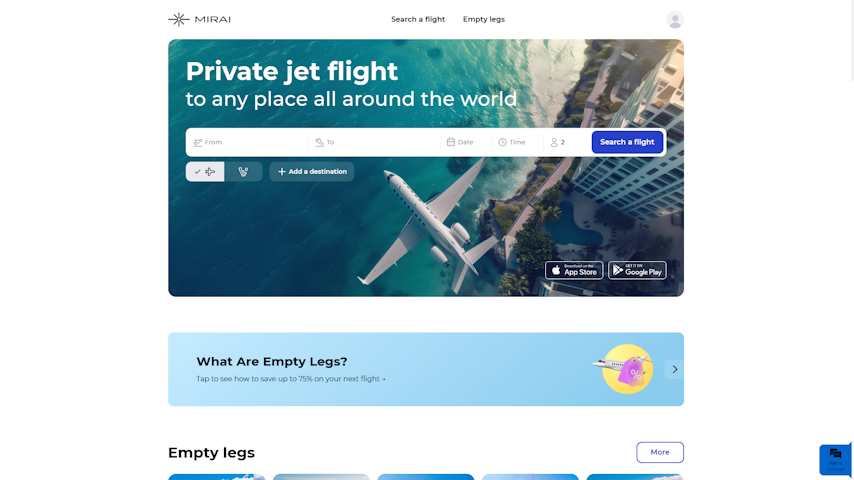Select the jet flight mode toggle
Viewport: 854px width, 480px height.
[x=205, y=172]
